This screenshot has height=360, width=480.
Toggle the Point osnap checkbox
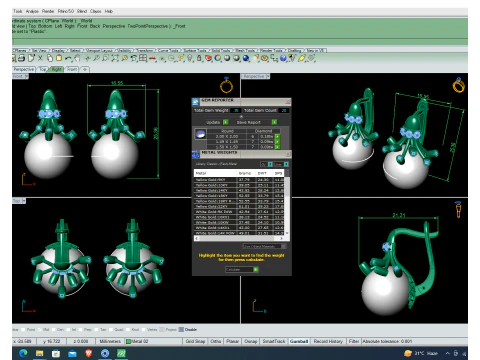(x=24, y=329)
